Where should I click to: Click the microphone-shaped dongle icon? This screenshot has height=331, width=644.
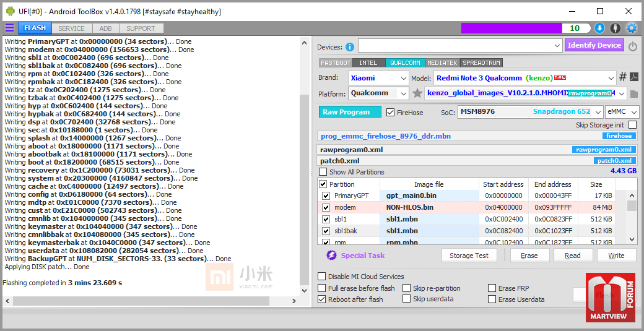coord(615,28)
